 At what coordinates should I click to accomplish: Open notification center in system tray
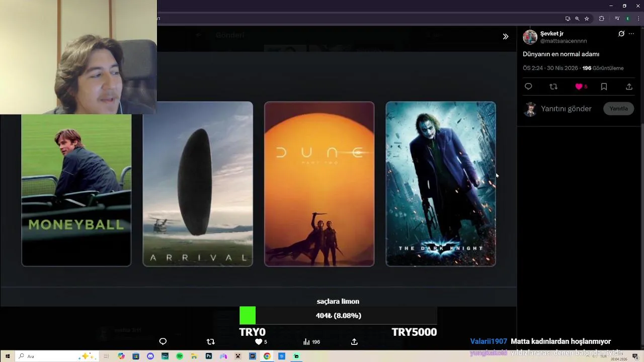635,356
